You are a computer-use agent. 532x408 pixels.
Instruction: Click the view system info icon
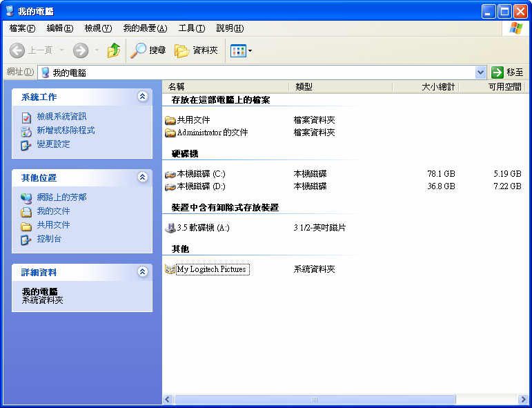point(26,117)
